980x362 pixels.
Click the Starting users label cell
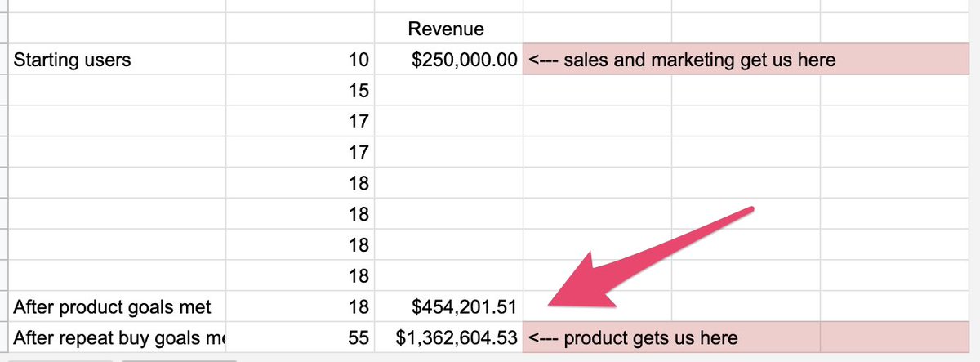click(x=116, y=60)
